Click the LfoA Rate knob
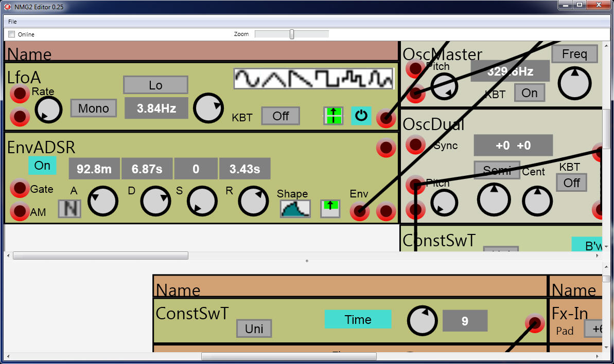The width and height of the screenshot is (614, 364). (x=48, y=110)
